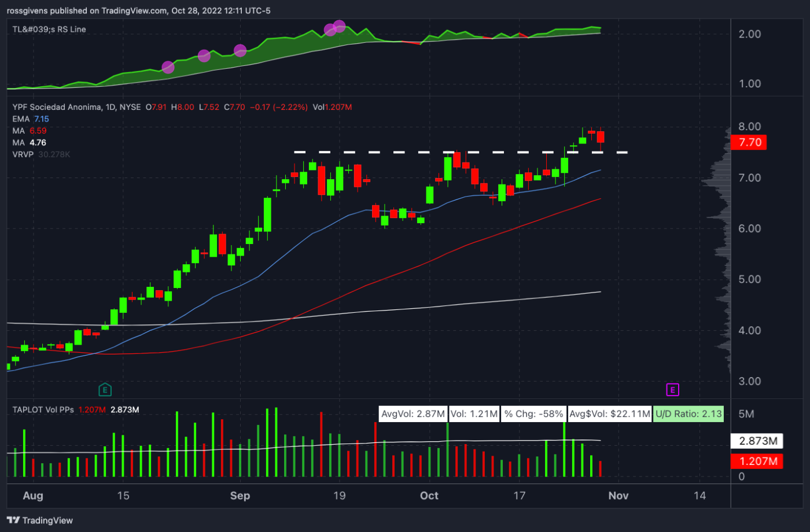The width and height of the screenshot is (810, 532).
Task: Click the red 7.70 last price tag
Action: click(749, 142)
